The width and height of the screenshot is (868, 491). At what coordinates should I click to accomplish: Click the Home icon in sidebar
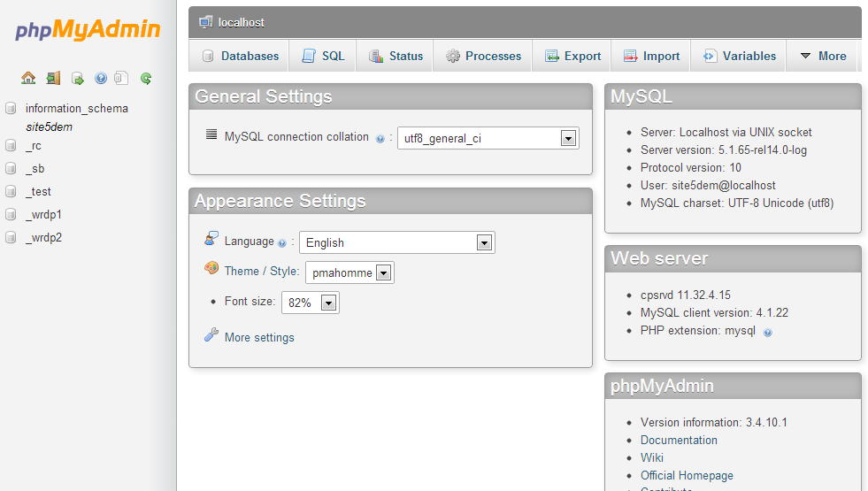[28, 78]
